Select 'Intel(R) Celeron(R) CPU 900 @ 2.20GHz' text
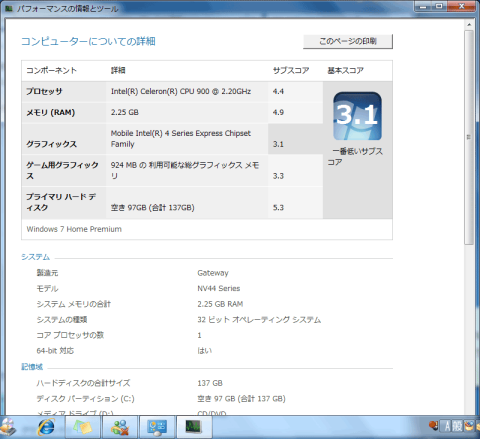The height and width of the screenshot is (439, 480). (181, 91)
